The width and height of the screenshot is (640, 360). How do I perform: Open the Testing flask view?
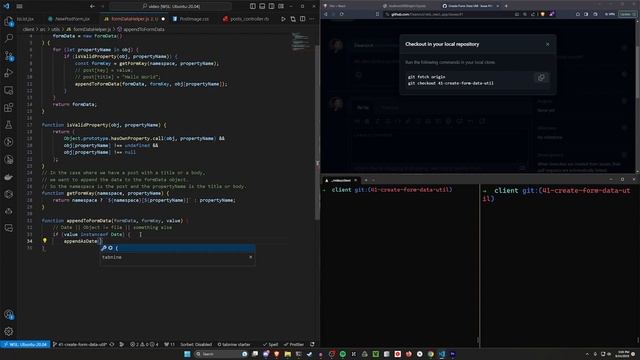coord(9,124)
